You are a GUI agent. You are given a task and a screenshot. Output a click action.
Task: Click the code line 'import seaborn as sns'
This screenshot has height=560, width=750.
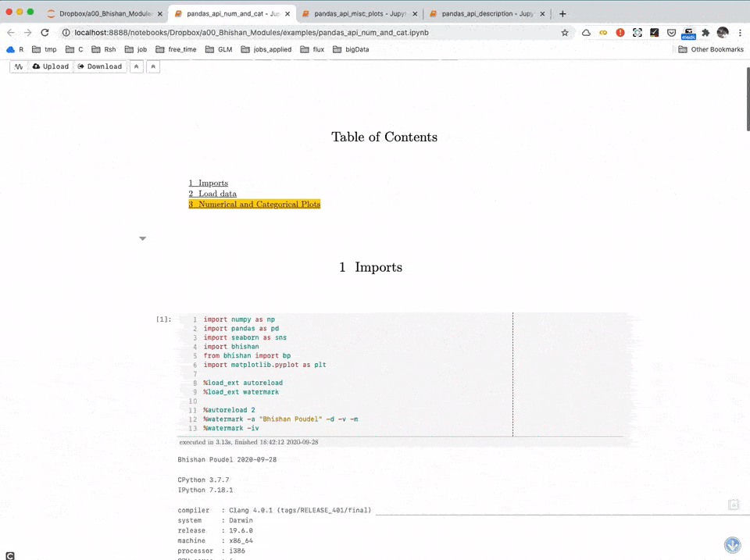point(245,337)
